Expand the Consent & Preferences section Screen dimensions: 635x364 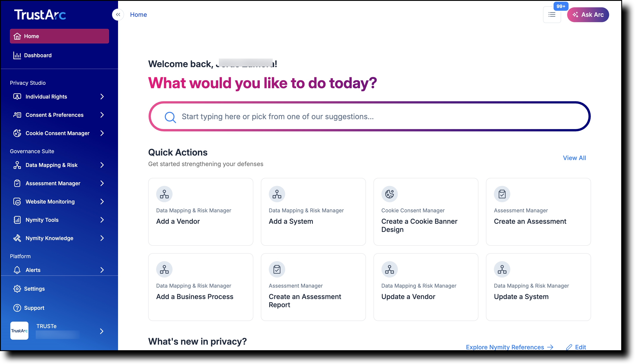(102, 115)
